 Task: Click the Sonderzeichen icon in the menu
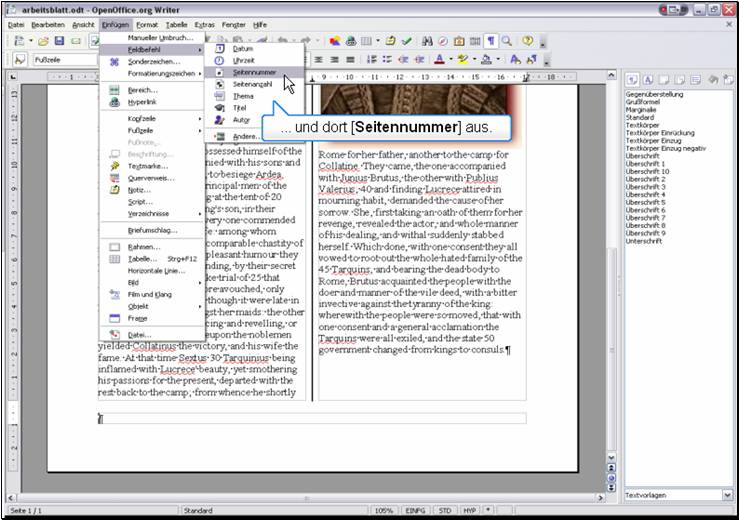click(114, 61)
